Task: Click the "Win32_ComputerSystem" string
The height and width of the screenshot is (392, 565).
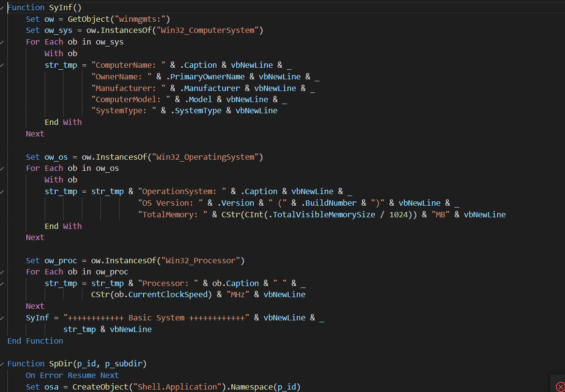Action: [207, 30]
